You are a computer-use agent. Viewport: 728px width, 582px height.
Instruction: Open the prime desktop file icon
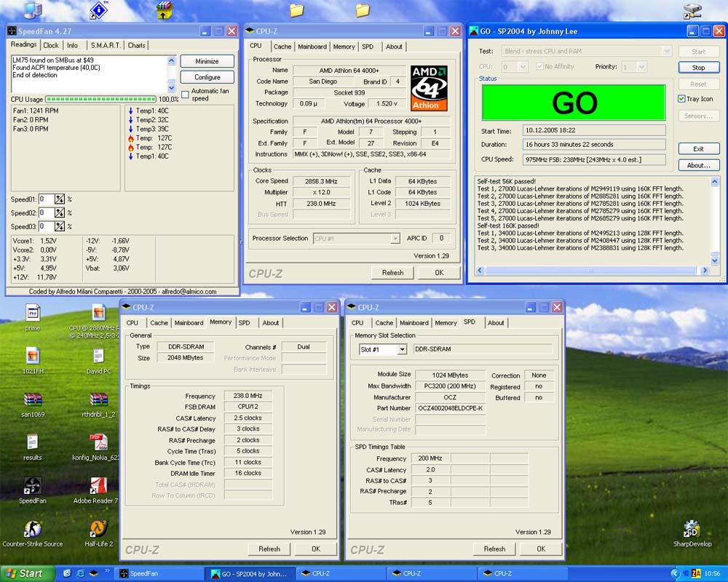33,313
